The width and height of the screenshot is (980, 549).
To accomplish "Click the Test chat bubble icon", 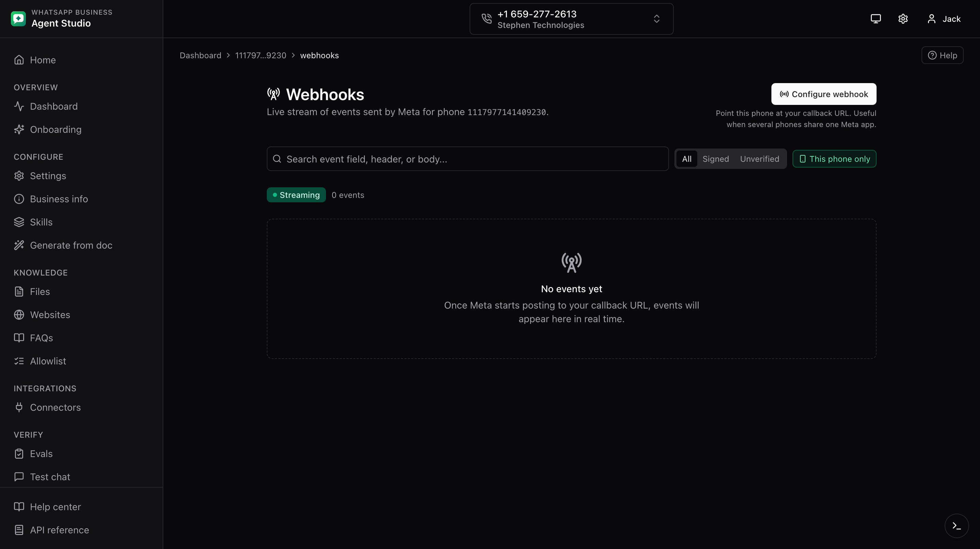I will pos(19,477).
